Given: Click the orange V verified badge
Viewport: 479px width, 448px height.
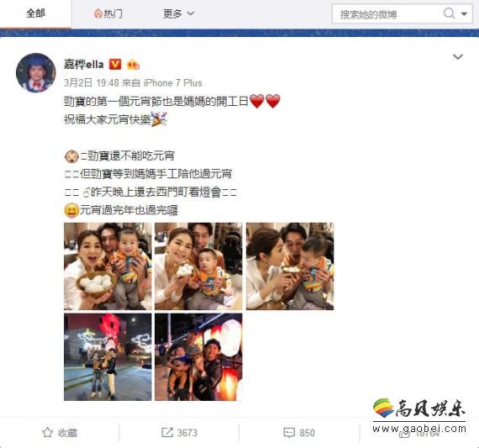Looking at the screenshot, I should [x=115, y=64].
